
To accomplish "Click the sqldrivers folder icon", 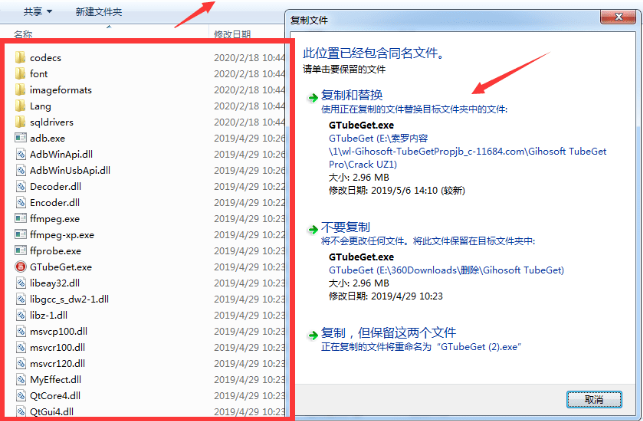I will 20,122.
